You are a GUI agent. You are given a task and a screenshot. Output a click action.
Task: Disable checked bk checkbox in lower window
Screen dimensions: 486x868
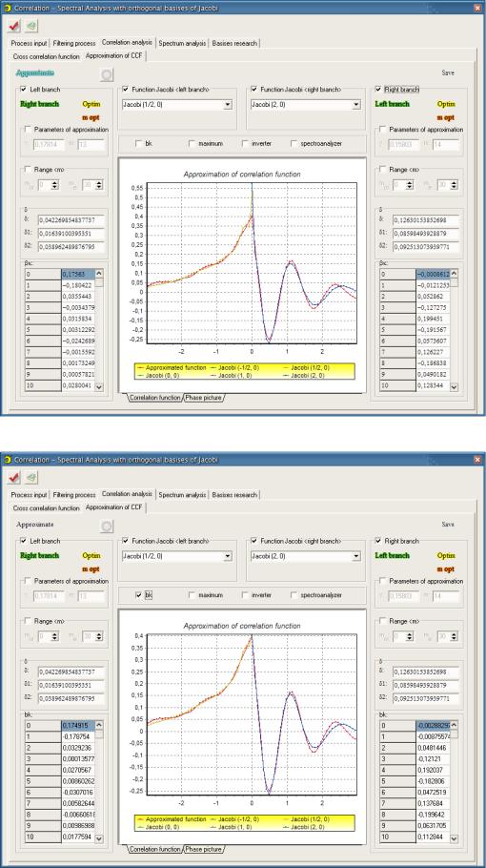139,595
